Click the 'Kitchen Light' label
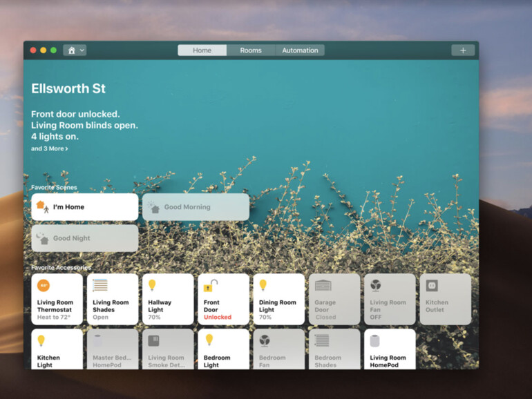This screenshot has width=532, height=399. coord(48,361)
